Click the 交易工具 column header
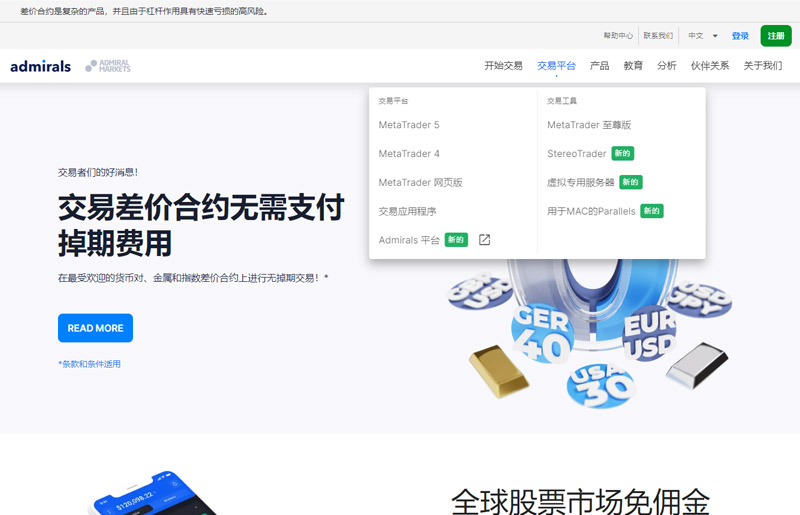Image resolution: width=800 pixels, height=515 pixels. pyautogui.click(x=562, y=101)
